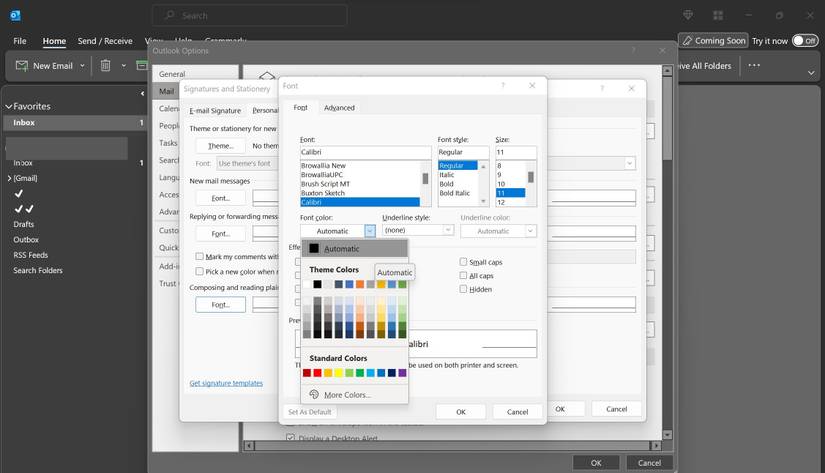
Task: Tick the Small caps checkbox
Action: coord(463,261)
